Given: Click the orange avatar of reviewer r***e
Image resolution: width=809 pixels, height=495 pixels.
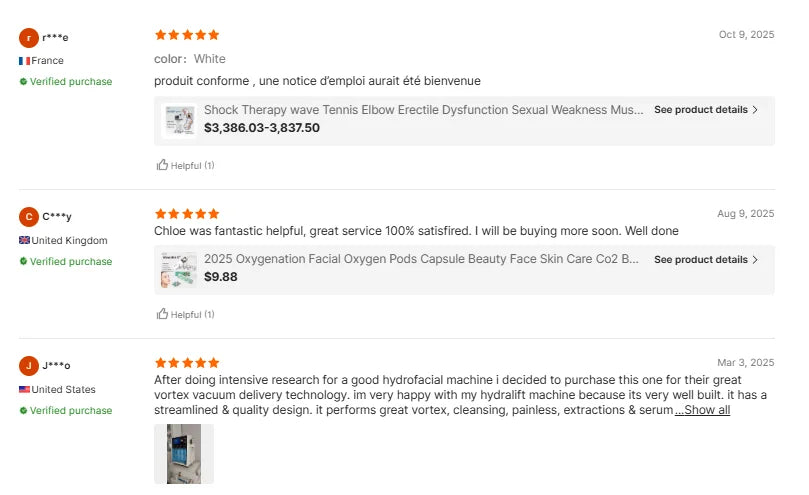Looking at the screenshot, I should pyautogui.click(x=29, y=38).
